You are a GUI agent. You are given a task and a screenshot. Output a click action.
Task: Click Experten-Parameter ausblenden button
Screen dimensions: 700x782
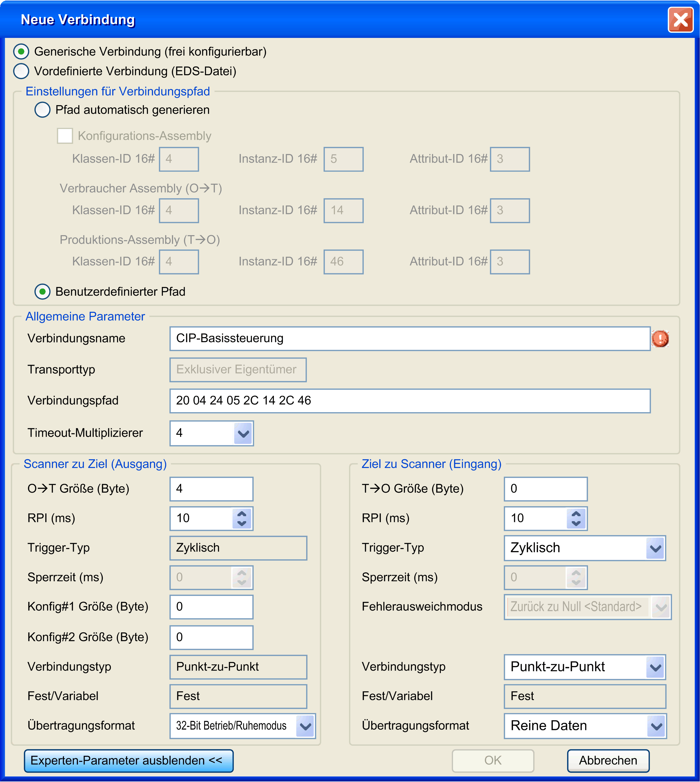click(128, 761)
